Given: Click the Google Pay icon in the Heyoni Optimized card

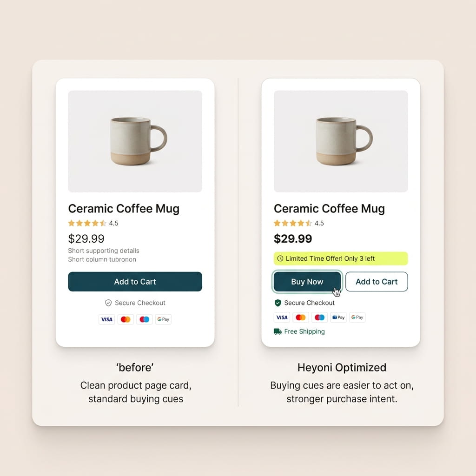Looking at the screenshot, I should tap(357, 317).
